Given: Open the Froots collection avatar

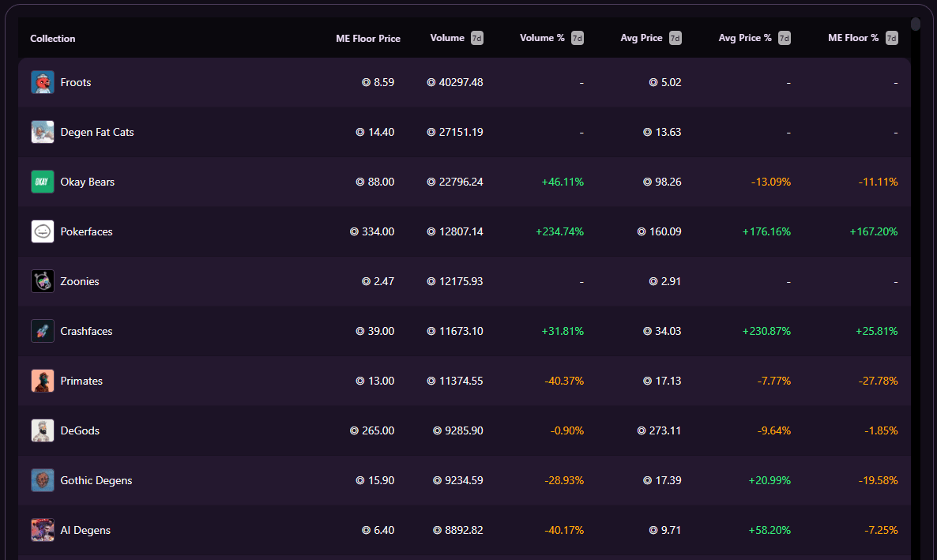Looking at the screenshot, I should [x=43, y=82].
